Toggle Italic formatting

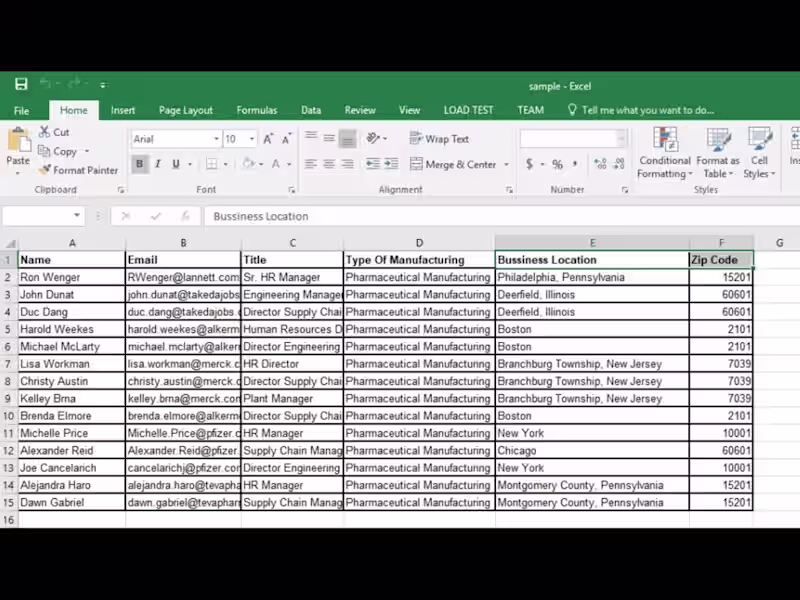[x=158, y=164]
